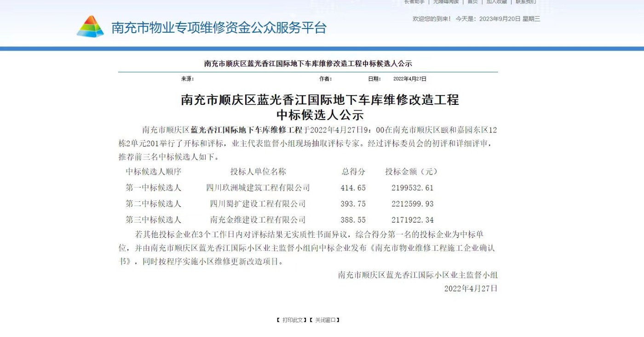Viewport: 644px width, 337px height.
Task: Click the publish date 2022年4月27日 under the title bar
Action: (x=410, y=79)
